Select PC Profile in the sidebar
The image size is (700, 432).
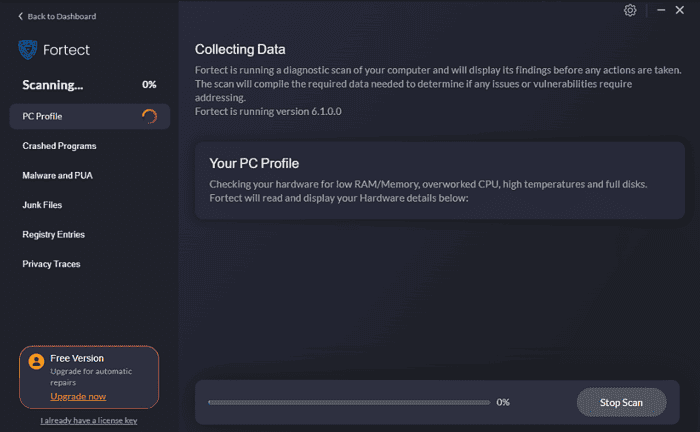coord(43,116)
